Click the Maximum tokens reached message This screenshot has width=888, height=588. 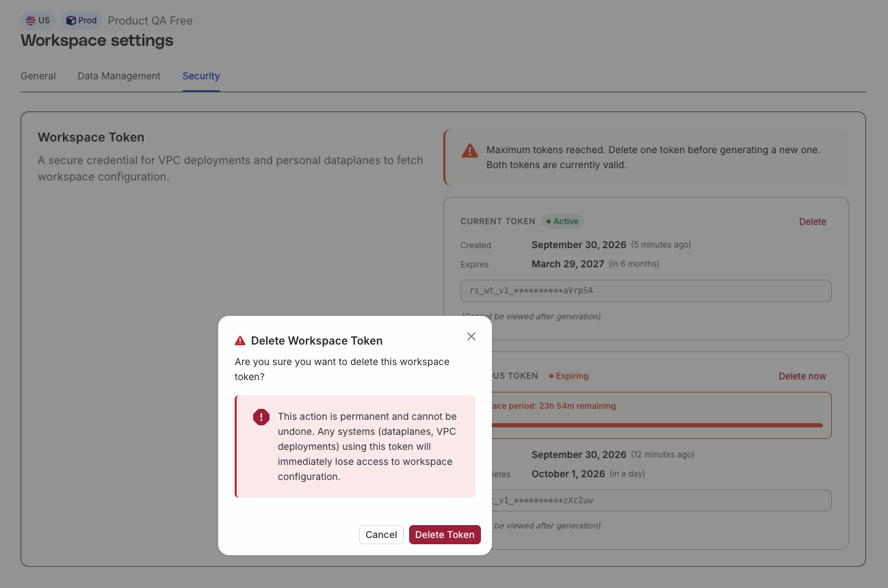[x=653, y=157]
